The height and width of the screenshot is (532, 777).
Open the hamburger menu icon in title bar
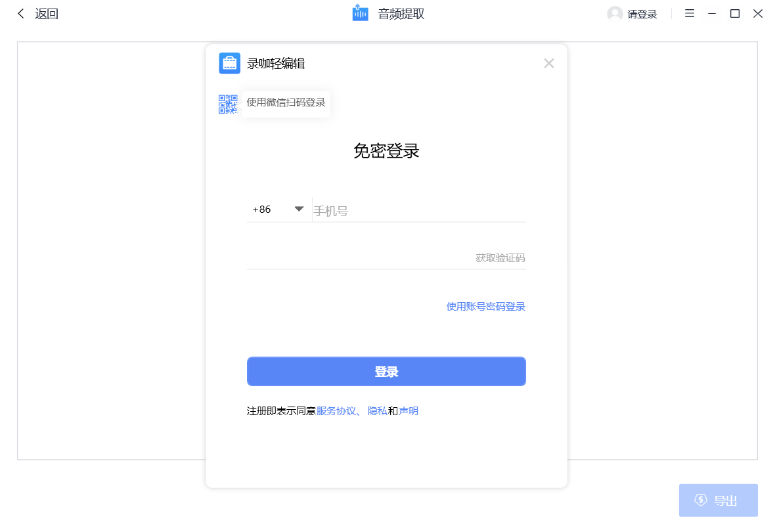[690, 13]
